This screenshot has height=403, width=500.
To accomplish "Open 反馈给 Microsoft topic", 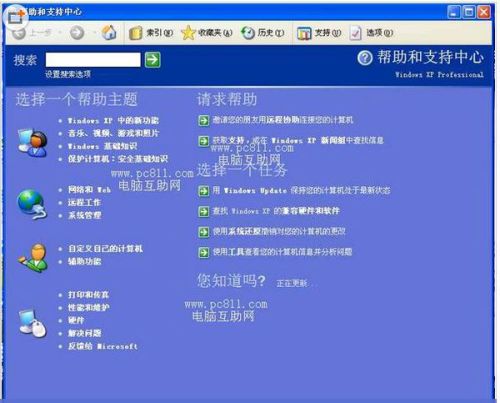I will click(x=103, y=346).
